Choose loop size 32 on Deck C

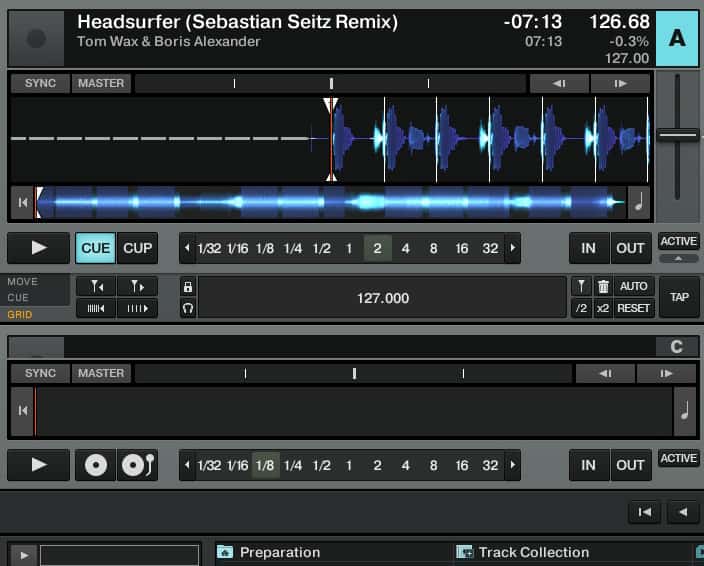490,465
